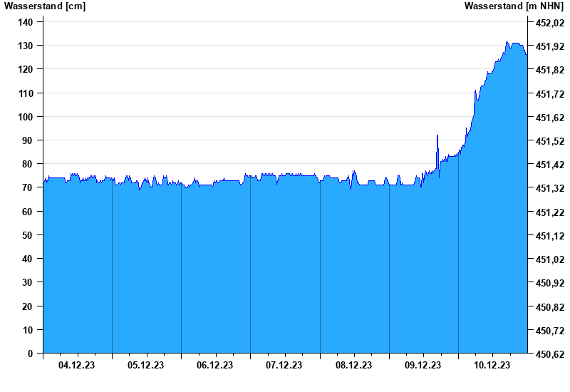Click the 0 tick on the left axis
Image resolution: width=570 pixels, height=392 pixels.
coord(31,354)
